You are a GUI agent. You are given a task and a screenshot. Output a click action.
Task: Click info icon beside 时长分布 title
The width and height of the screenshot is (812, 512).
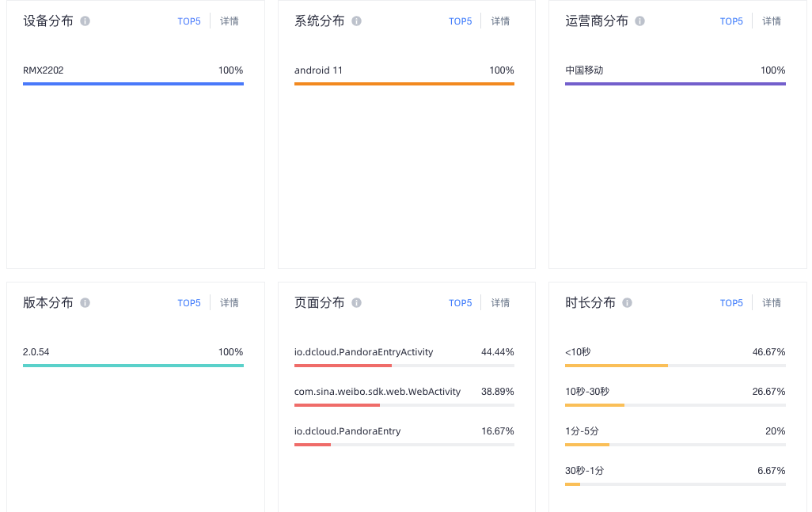pos(627,303)
